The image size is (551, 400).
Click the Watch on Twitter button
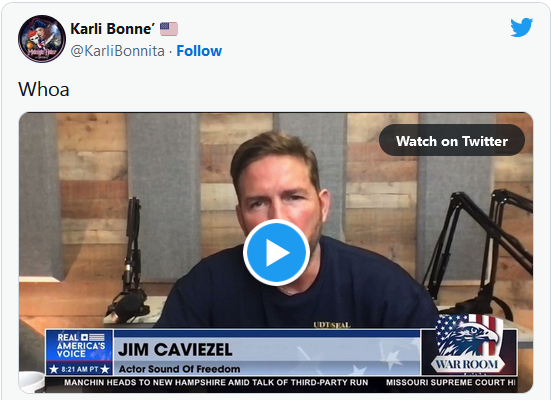452,141
